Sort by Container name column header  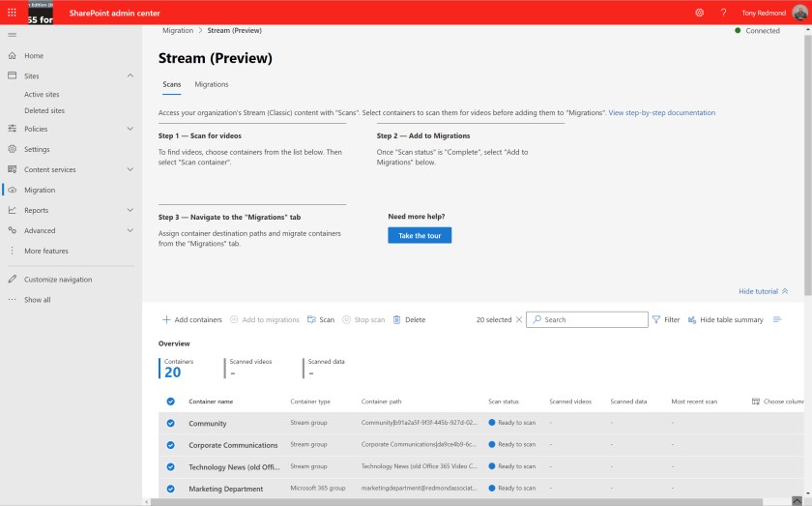211,402
